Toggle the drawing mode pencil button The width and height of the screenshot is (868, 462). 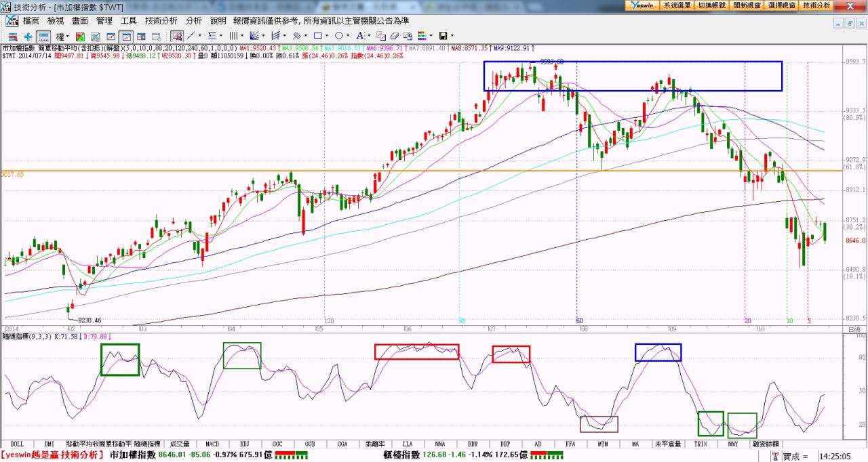click(x=176, y=36)
